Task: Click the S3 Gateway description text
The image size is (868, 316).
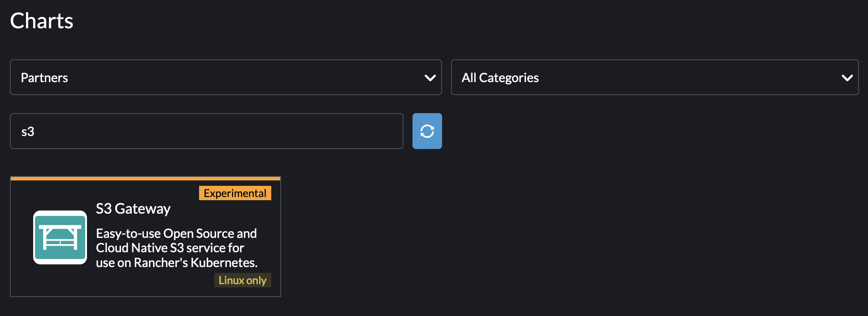Action: (x=177, y=248)
